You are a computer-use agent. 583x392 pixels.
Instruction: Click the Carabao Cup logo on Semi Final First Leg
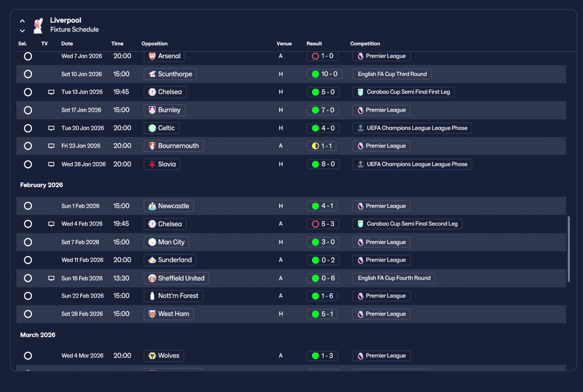360,92
